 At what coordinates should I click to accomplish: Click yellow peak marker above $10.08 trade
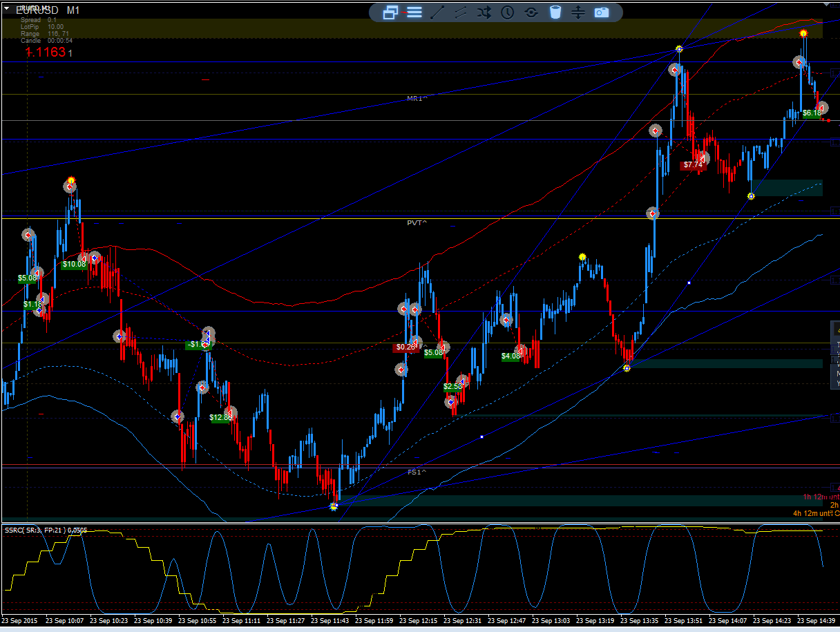70,181
